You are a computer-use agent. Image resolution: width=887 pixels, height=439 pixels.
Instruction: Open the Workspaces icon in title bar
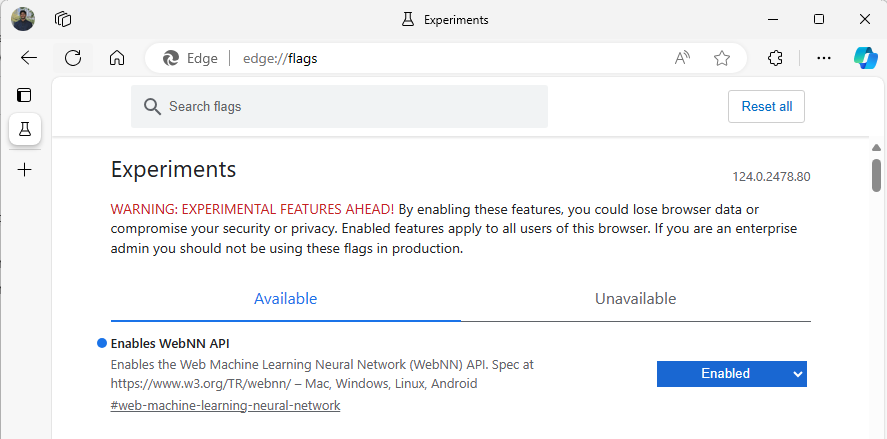(63, 19)
